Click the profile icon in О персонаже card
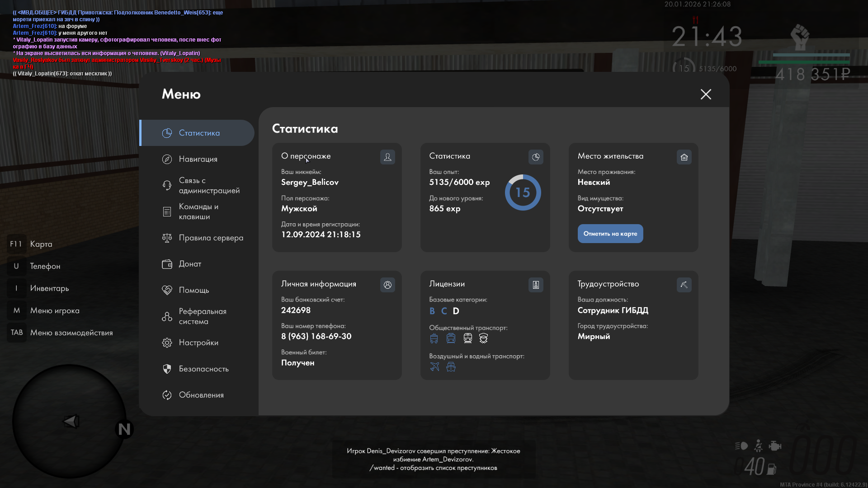Screen dimensions: 868x488 [387, 157]
